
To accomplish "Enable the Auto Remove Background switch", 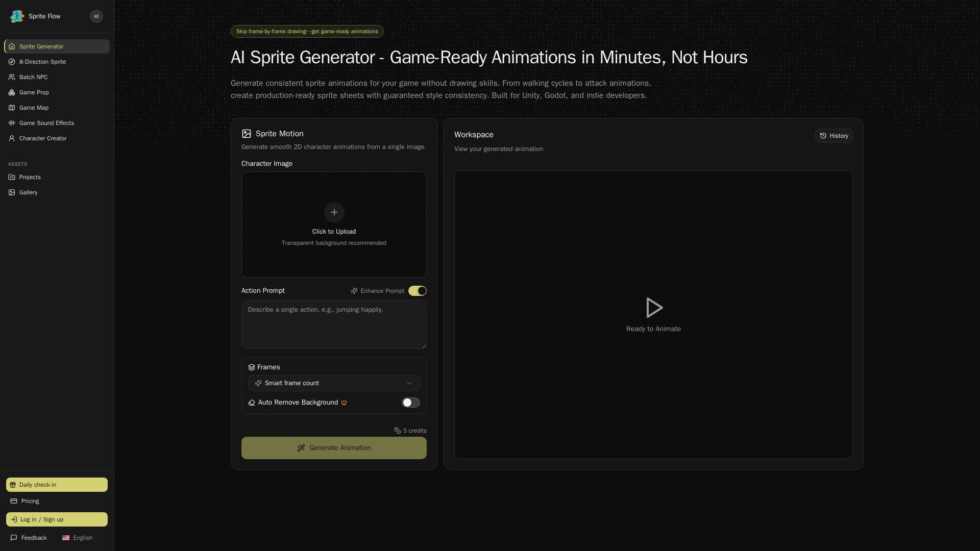I will tap(411, 403).
